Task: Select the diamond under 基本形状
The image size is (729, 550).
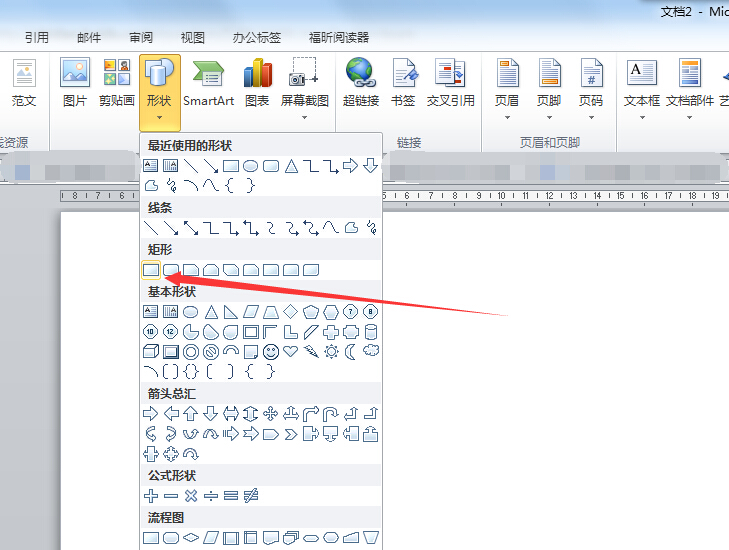Action: coord(291,311)
